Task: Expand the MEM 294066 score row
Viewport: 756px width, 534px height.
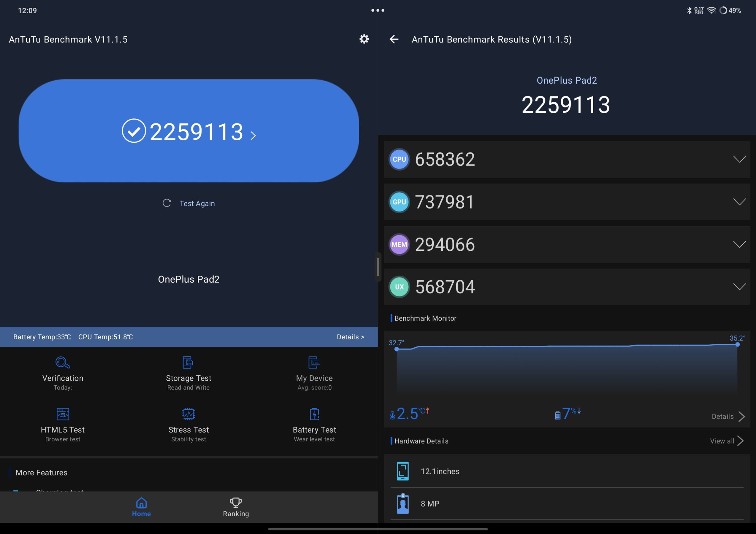Action: coord(567,244)
